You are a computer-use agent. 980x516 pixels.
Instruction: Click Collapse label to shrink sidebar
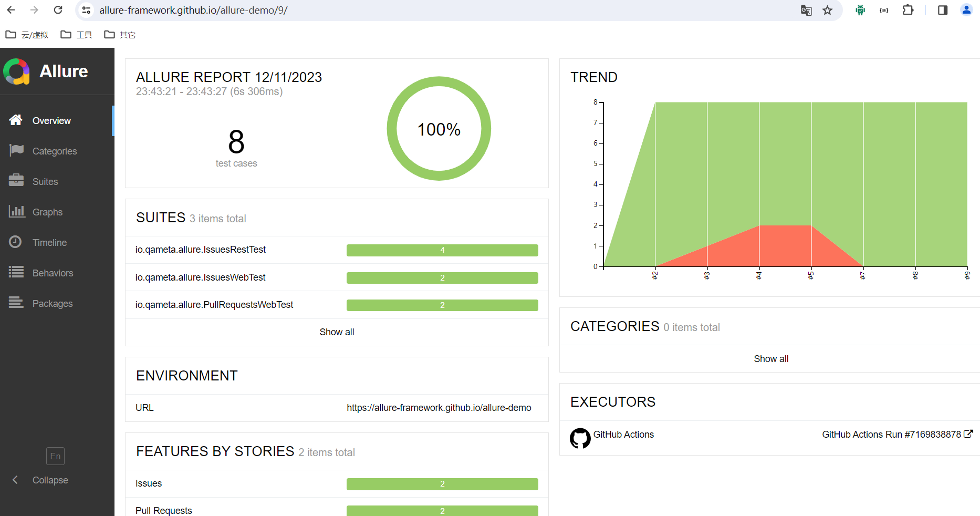coord(50,480)
